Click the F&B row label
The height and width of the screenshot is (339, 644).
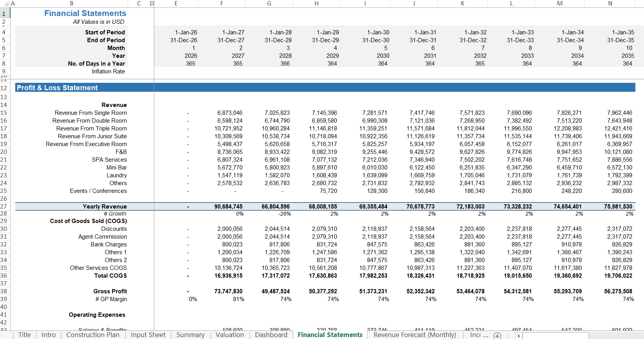pos(121,152)
